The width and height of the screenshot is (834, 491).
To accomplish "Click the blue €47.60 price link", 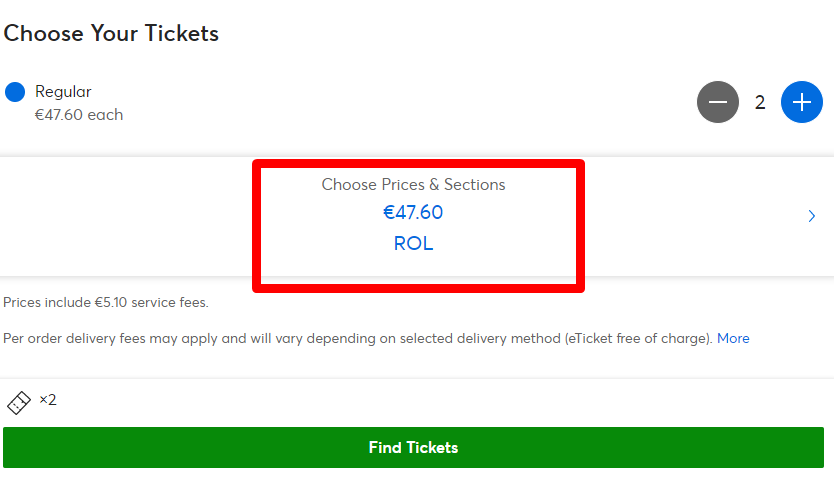I will (x=413, y=213).
